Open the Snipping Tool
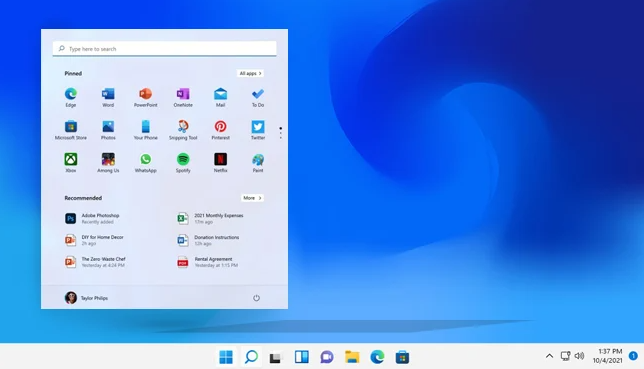Screen dimensions: 644x369 pos(183,130)
